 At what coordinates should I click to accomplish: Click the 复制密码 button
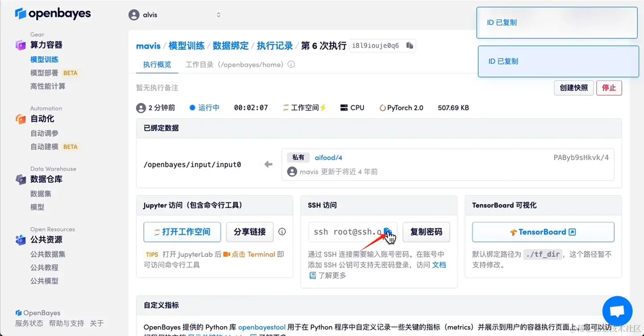[x=426, y=232]
